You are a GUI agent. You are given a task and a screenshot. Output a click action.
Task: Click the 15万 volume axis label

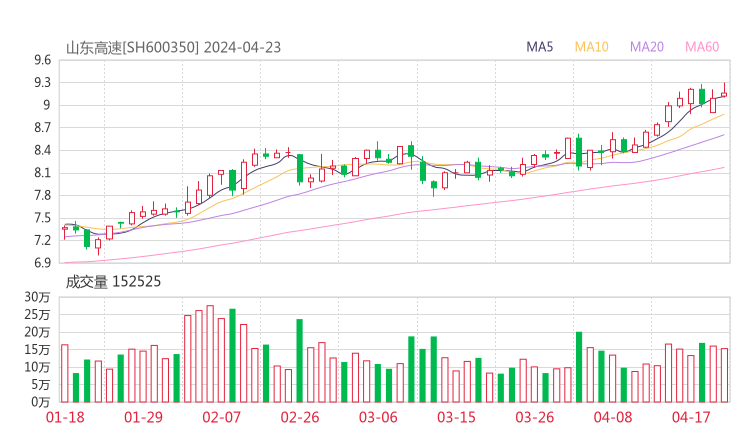[x=37, y=349]
